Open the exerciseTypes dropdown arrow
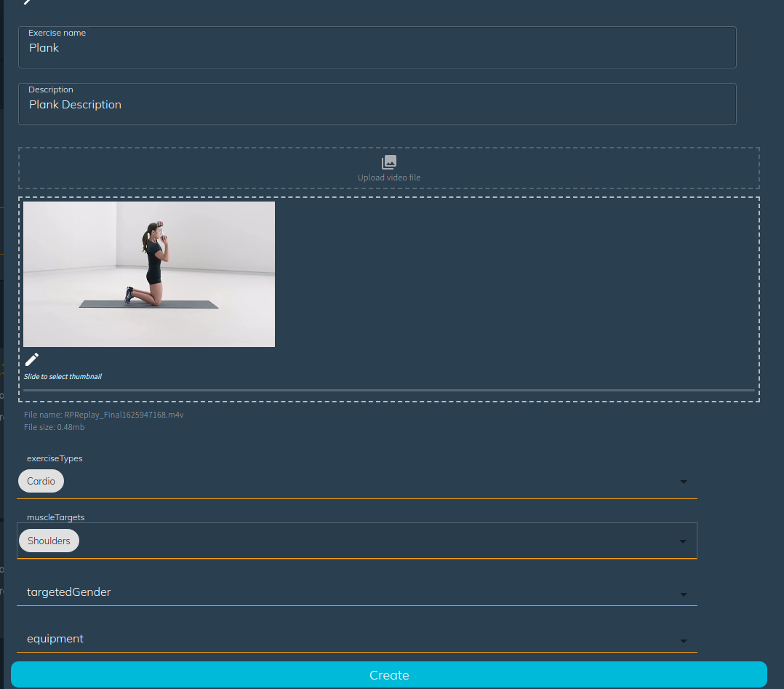The image size is (784, 689). click(x=684, y=482)
